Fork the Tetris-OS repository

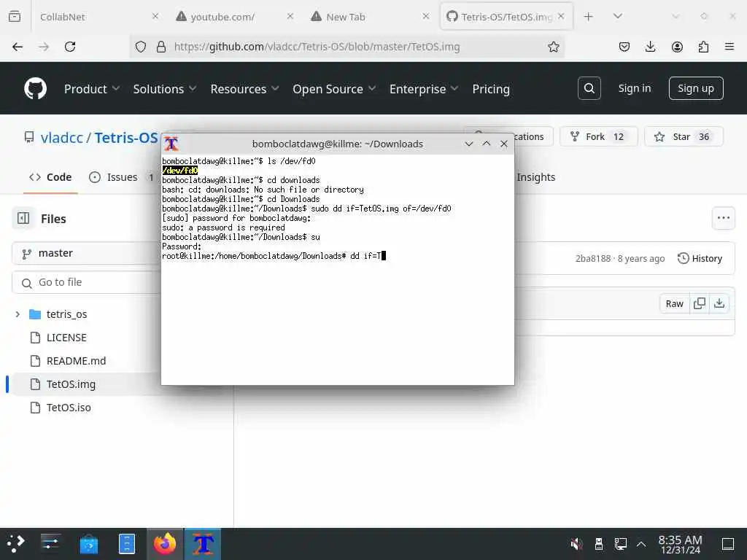coord(598,136)
